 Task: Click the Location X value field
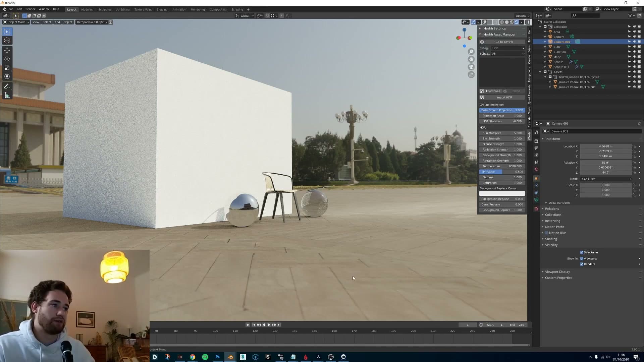[606, 146]
